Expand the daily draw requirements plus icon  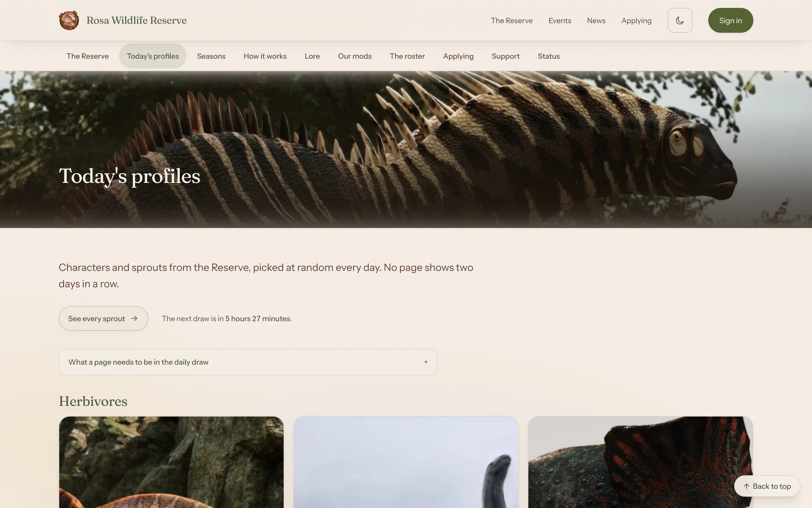click(426, 362)
